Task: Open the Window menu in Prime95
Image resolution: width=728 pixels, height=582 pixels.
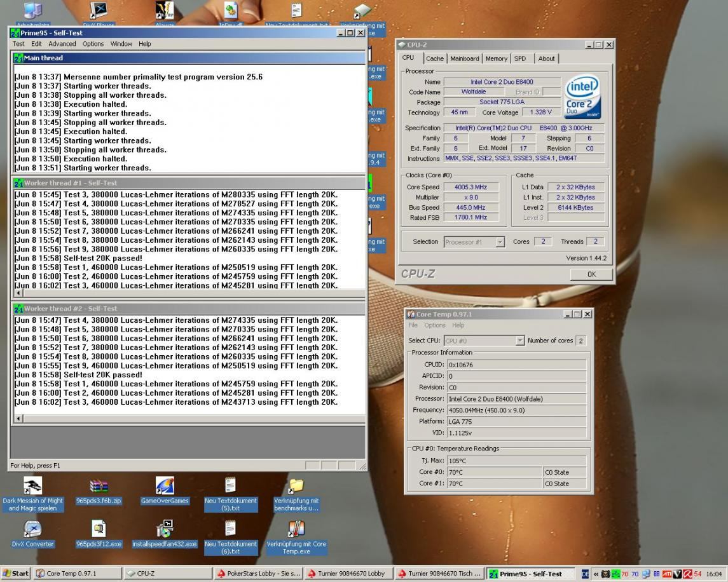Action: click(x=121, y=44)
